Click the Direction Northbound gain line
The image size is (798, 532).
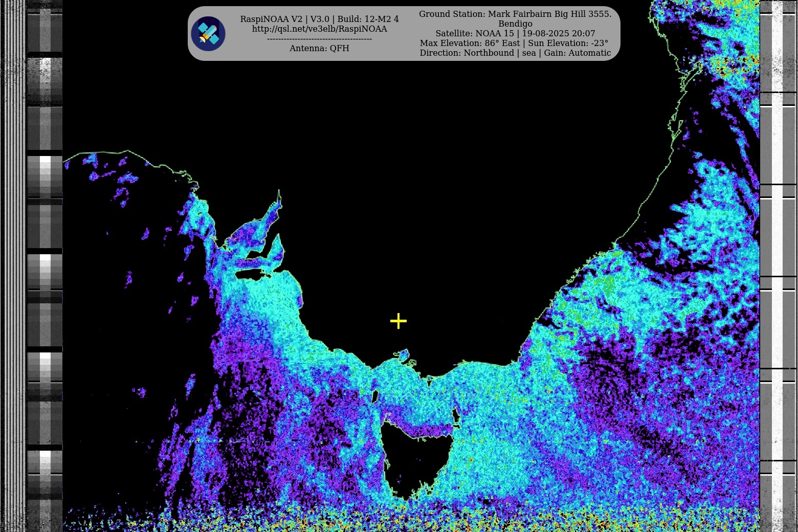515,53
